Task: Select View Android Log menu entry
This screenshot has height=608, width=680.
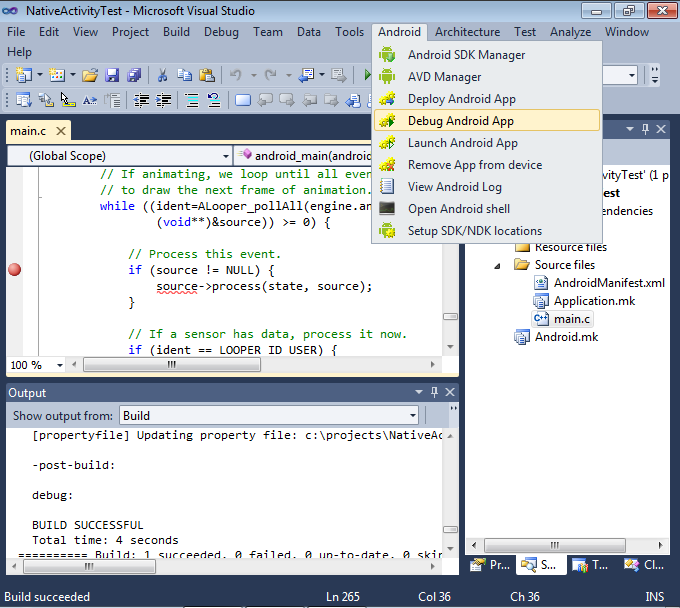Action: (x=487, y=186)
